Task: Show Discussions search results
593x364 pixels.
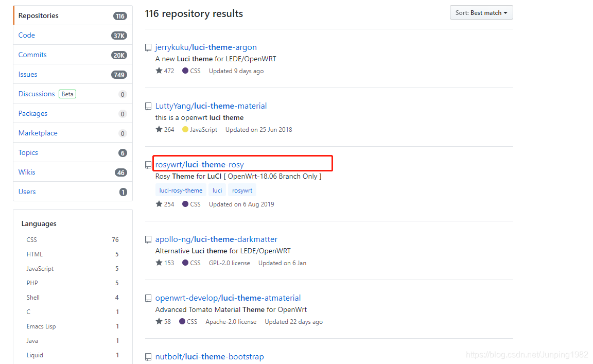Action: [73, 94]
